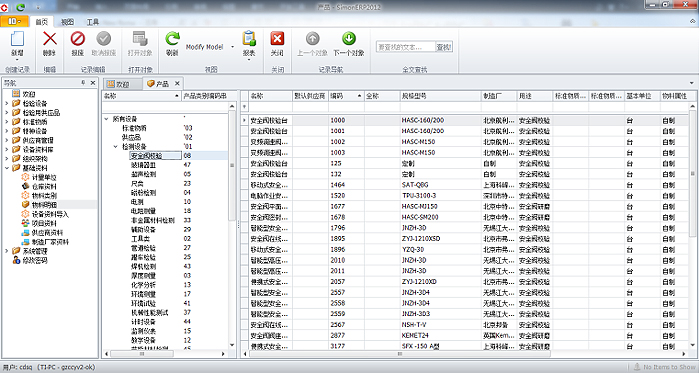Click the 物料明细 box icon in navigation tree
This screenshot has width=700, height=373.
tap(25, 205)
